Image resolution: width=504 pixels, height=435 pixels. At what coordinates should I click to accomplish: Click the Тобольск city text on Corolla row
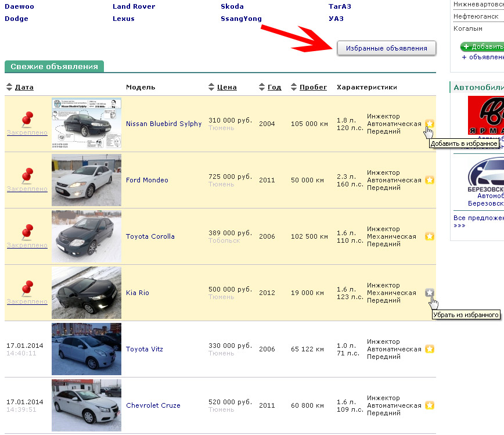[x=224, y=240]
